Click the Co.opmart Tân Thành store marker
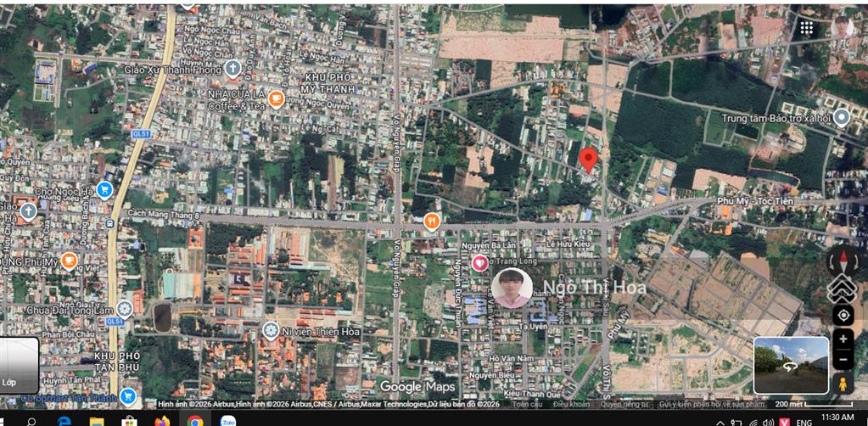 (x=128, y=396)
